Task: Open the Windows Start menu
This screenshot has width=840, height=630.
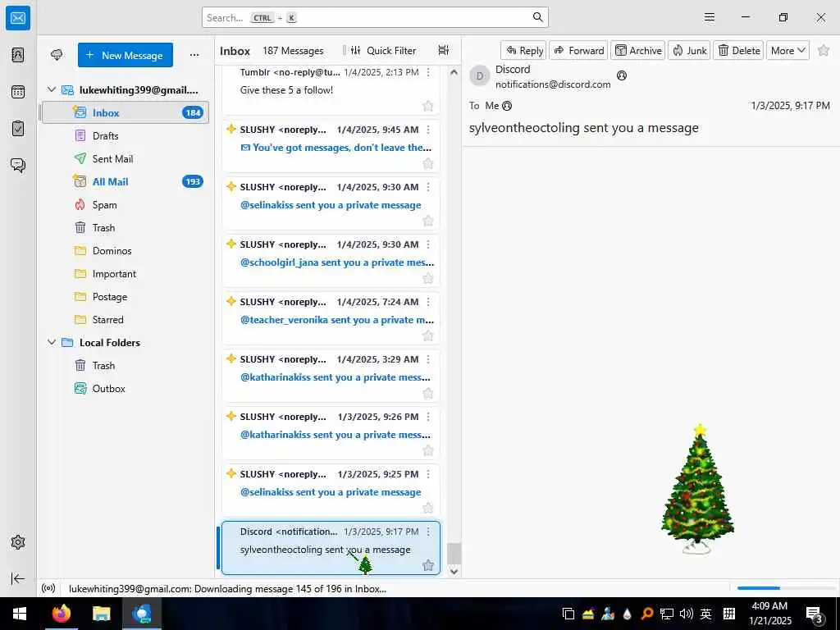Action: [20, 614]
